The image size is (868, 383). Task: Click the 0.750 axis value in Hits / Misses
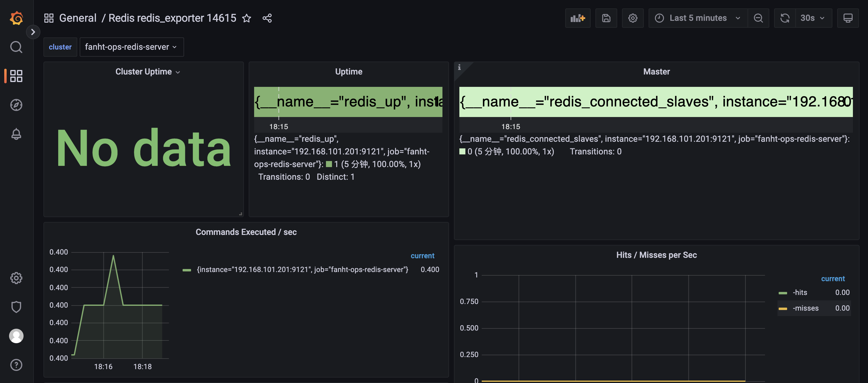(469, 302)
